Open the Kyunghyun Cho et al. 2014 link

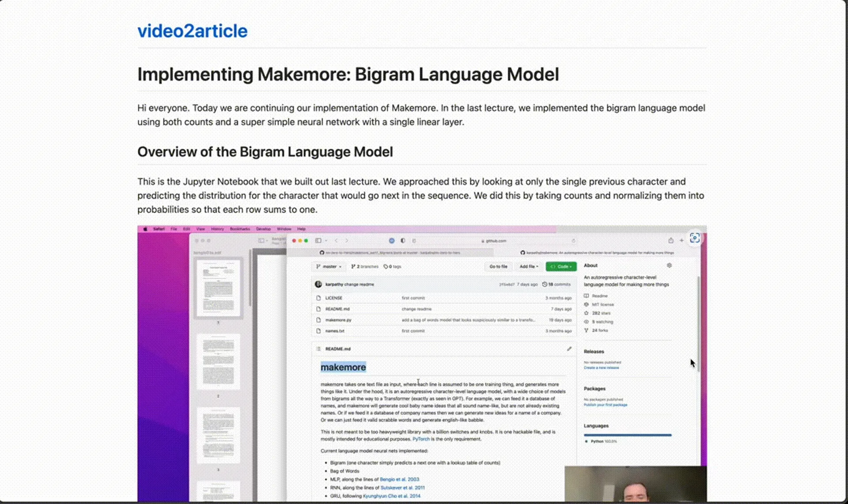391,496
